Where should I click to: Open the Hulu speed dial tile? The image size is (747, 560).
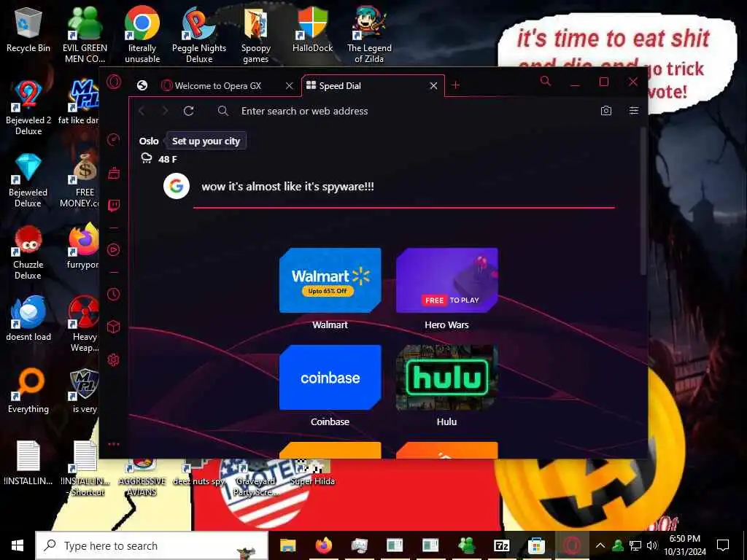point(447,377)
